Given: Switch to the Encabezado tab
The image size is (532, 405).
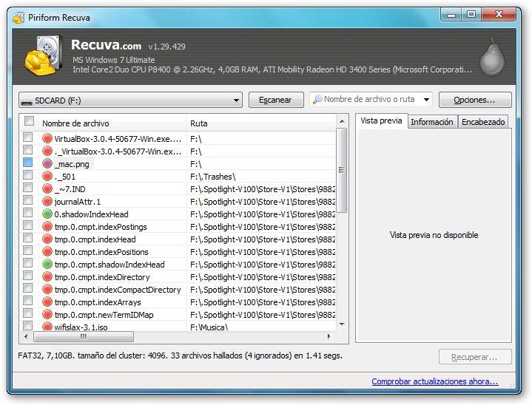Looking at the screenshot, I should [x=483, y=122].
